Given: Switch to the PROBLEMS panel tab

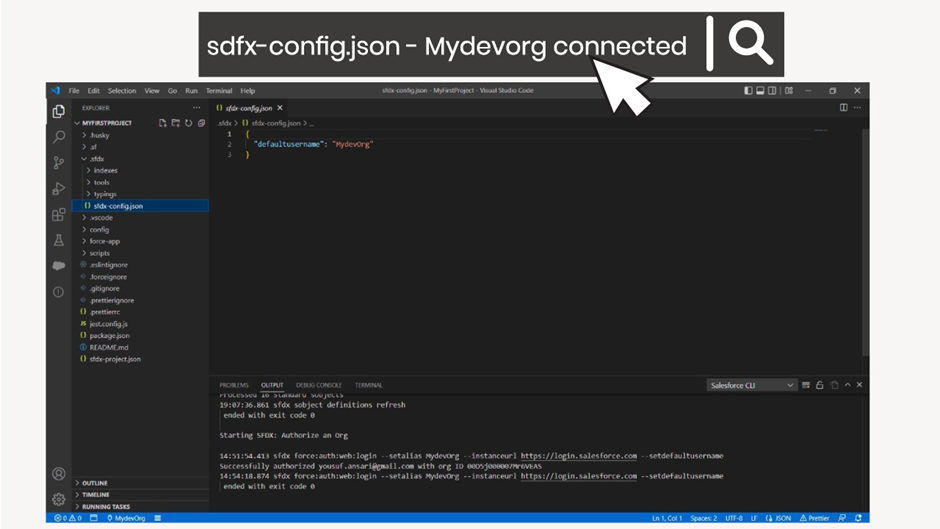Looking at the screenshot, I should tap(234, 385).
